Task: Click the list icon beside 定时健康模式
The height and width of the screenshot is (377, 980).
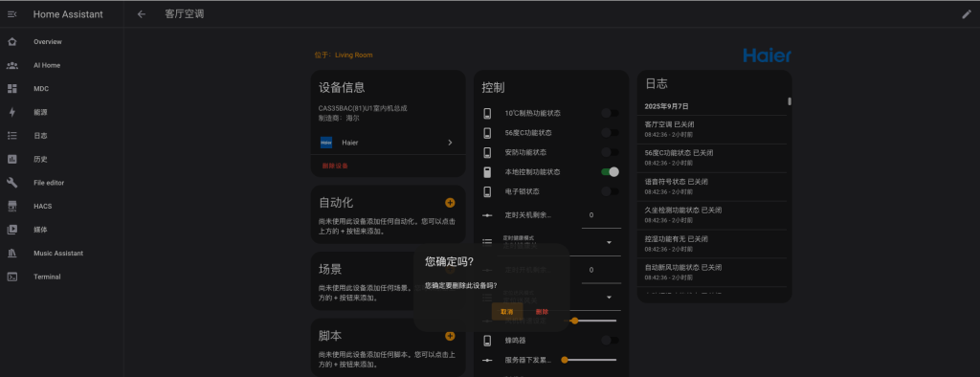Action: (487, 242)
